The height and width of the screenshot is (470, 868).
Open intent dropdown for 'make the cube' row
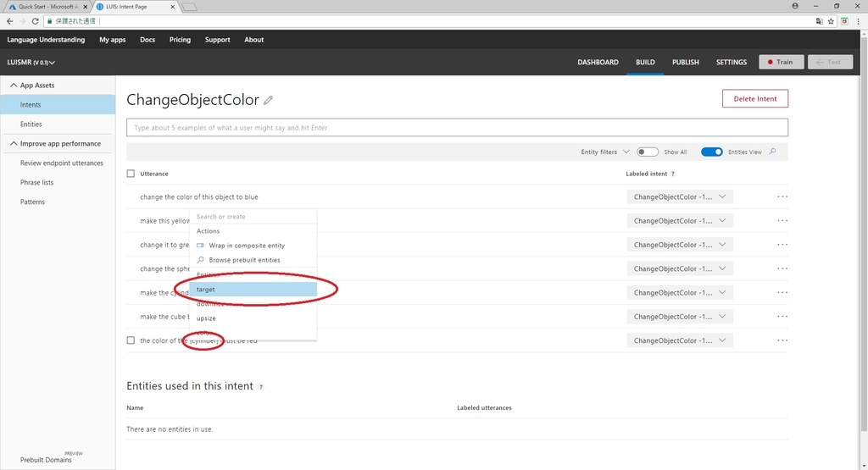680,316
